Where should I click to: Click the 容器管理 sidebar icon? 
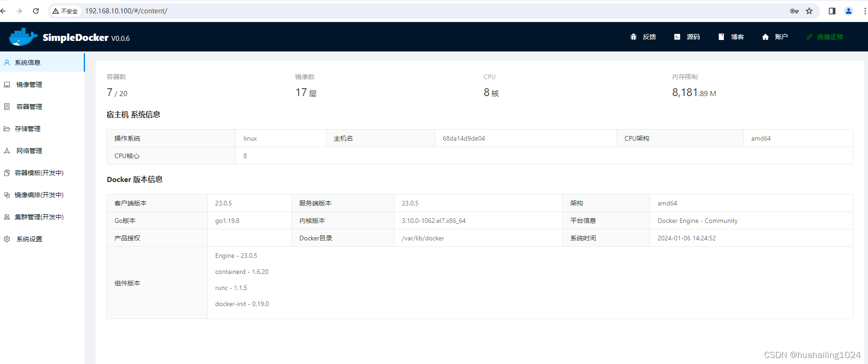tap(7, 107)
